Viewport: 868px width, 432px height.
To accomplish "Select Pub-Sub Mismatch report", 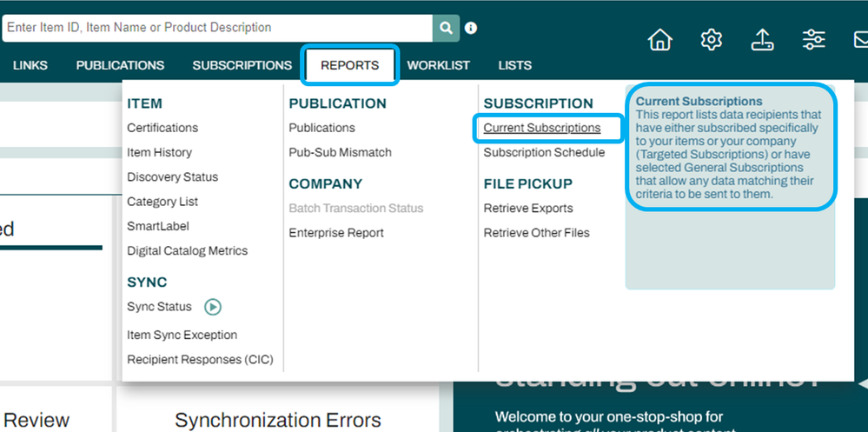I will 340,152.
